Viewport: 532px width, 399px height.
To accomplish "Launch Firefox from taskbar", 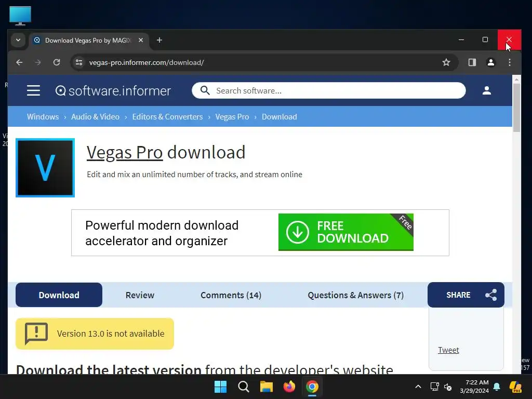I will (289, 387).
